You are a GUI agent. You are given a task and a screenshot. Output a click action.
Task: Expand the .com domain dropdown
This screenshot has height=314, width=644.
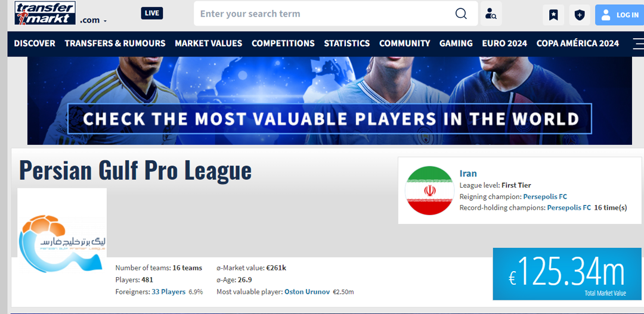coord(93,20)
